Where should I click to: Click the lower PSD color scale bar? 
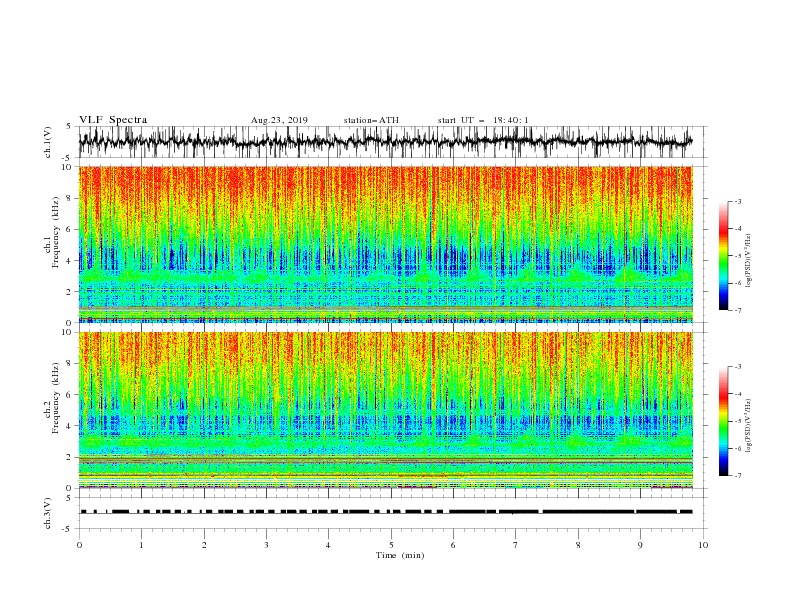pos(723,421)
